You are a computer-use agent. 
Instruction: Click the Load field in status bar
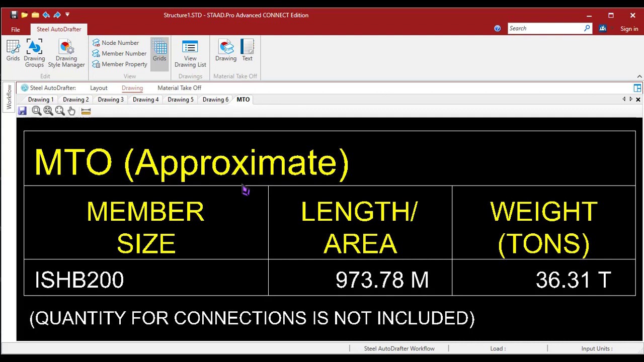[x=498, y=348]
